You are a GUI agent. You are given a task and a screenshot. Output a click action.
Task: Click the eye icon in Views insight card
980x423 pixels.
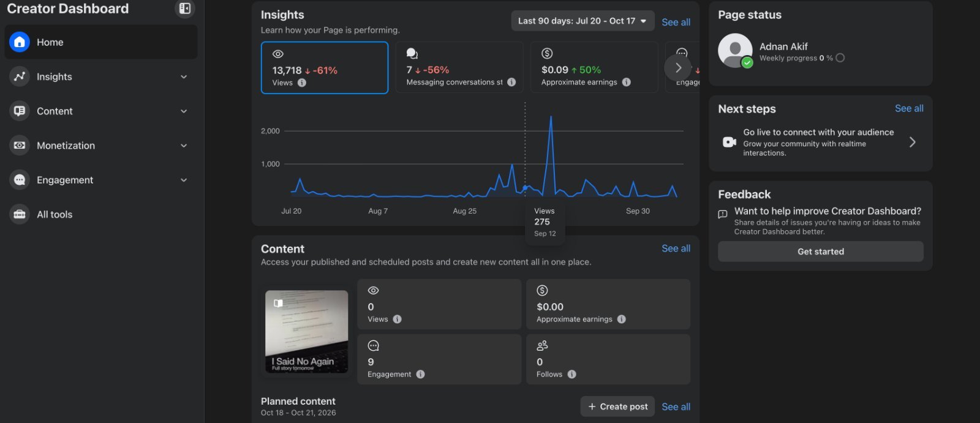pos(278,54)
